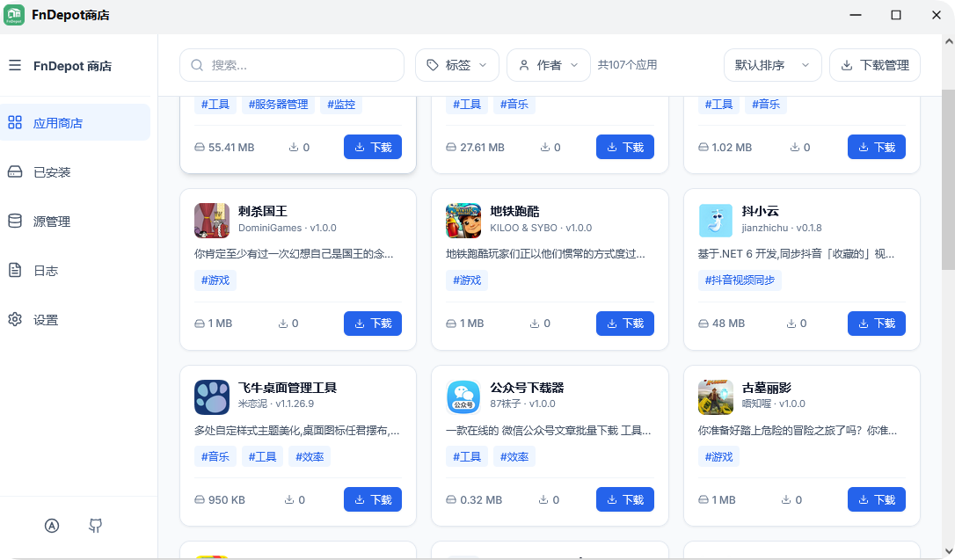Download 古墓丽影 with its 下载 button
This screenshot has height=560, width=955.
pos(876,499)
